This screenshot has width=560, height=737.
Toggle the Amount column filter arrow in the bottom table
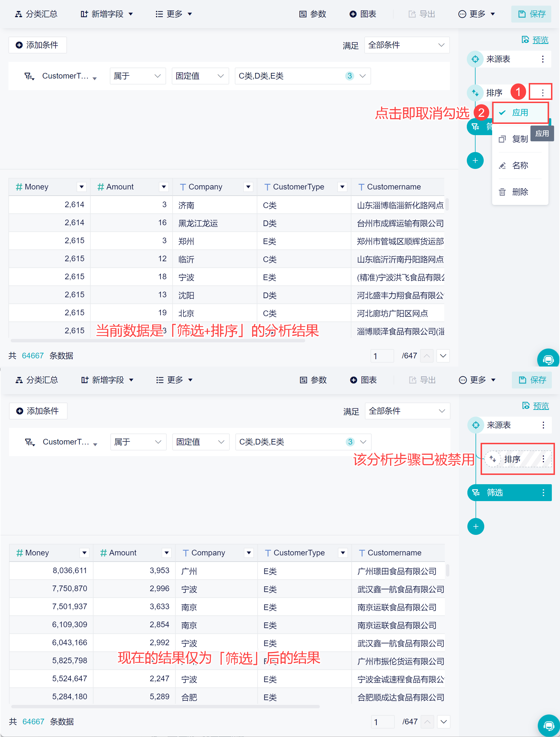(167, 553)
